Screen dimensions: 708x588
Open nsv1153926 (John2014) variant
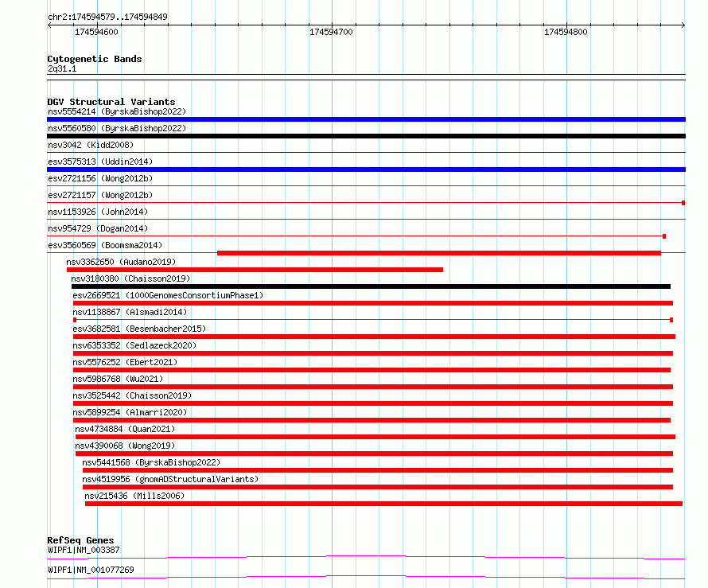pos(98,212)
